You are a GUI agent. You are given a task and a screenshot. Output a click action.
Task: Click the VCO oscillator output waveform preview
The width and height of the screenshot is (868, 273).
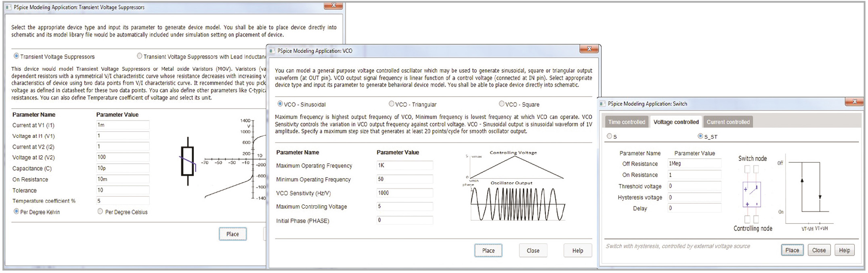click(518, 204)
